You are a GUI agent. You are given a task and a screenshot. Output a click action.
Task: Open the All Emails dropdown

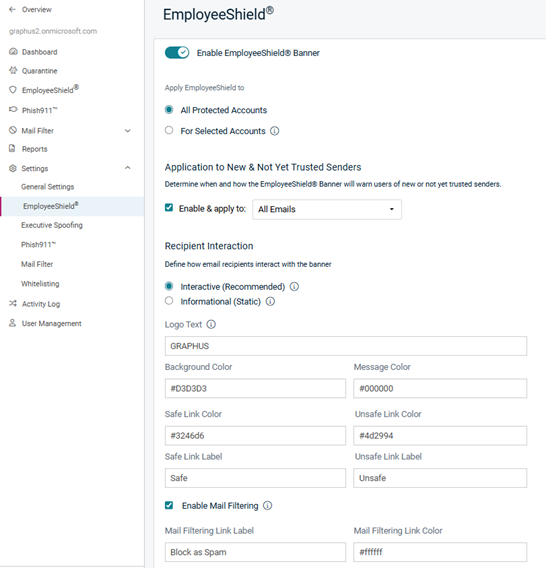tap(327, 209)
